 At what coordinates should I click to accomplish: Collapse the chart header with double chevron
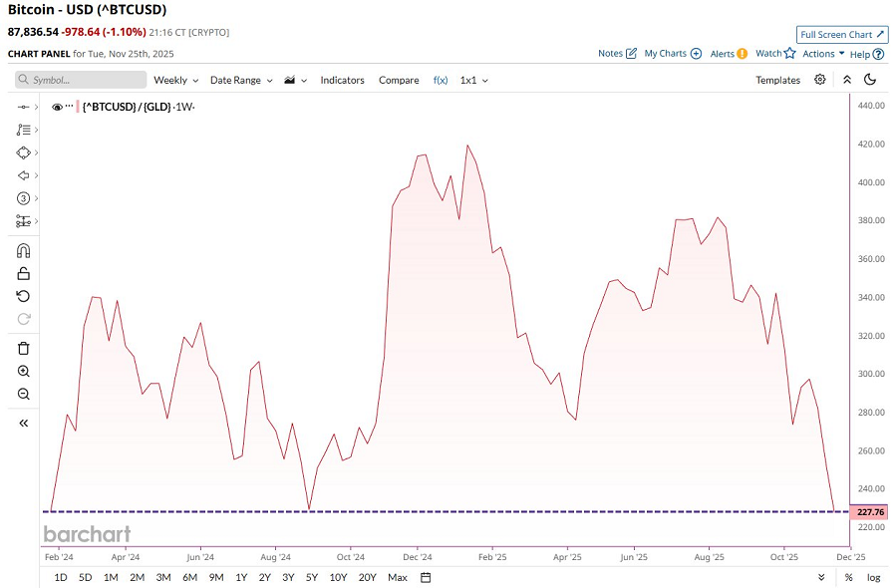tap(847, 80)
